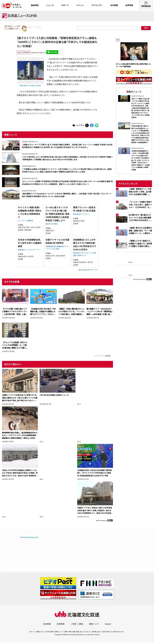This screenshot has height=644, width=154.
Task: Open 採用情報 in top navigation
Action: 129,5
